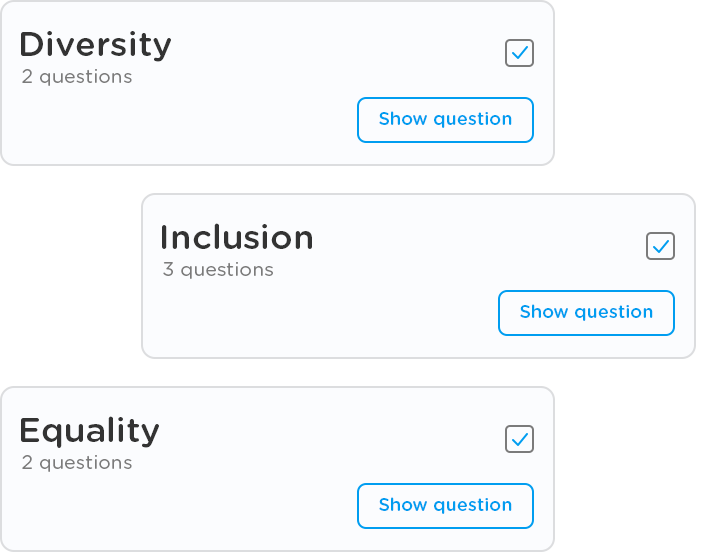This screenshot has height=552, width=704.
Task: Click Show question under Diversity
Action: click(x=445, y=120)
